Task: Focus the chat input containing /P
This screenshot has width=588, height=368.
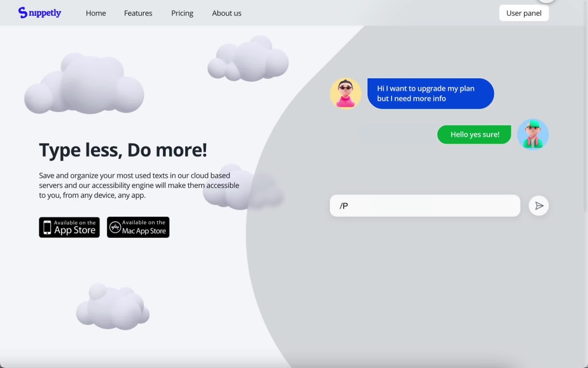Action: 425,205
